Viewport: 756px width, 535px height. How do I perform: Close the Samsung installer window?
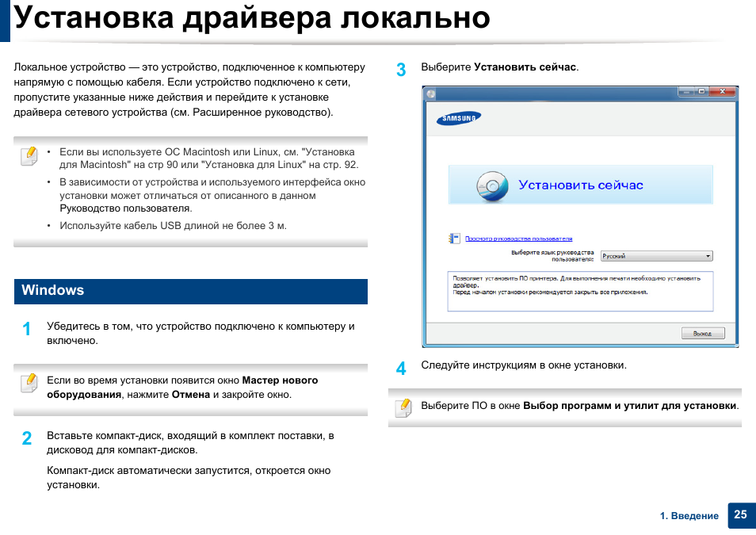[x=724, y=93]
